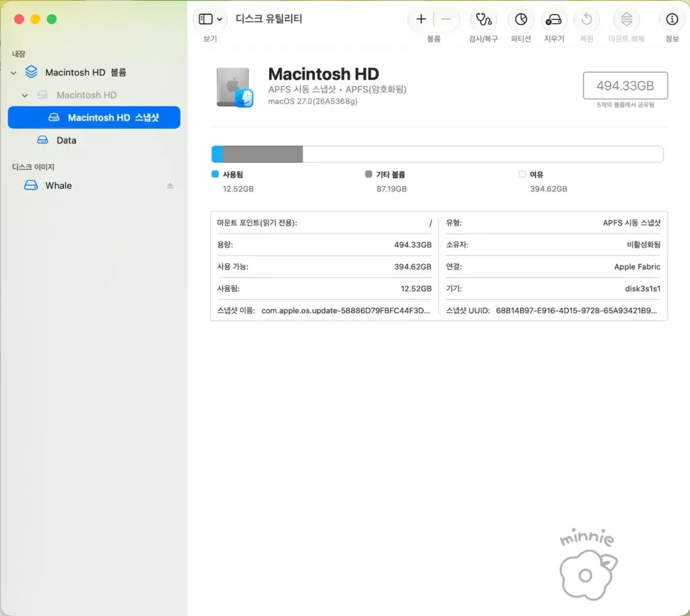
Task: Click the Erase drive icon
Action: (x=554, y=20)
